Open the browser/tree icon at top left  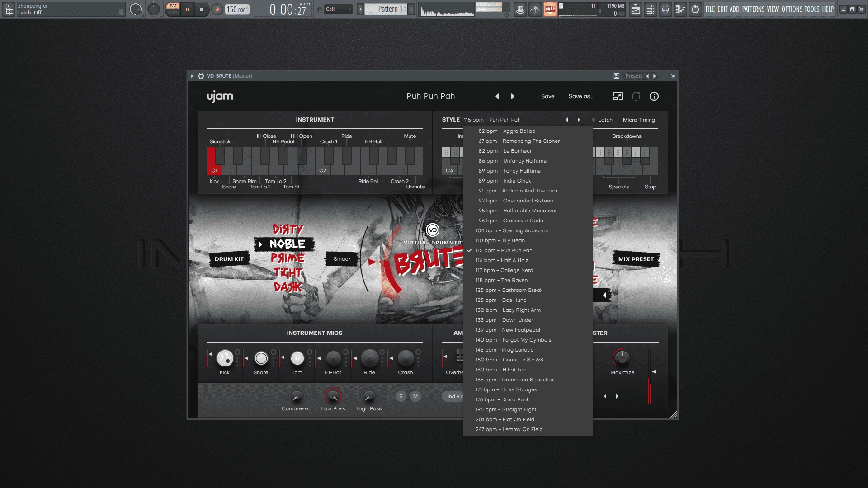tap(9, 9)
